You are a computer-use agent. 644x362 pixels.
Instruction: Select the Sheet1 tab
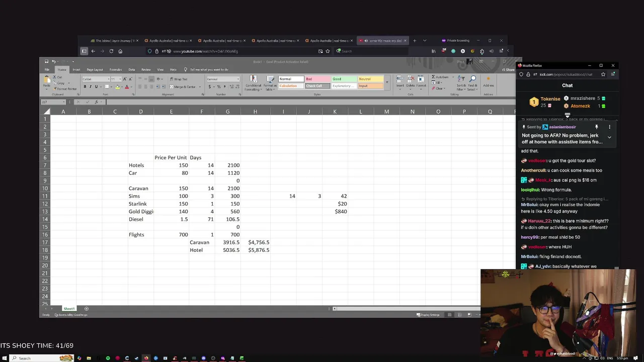click(x=69, y=308)
